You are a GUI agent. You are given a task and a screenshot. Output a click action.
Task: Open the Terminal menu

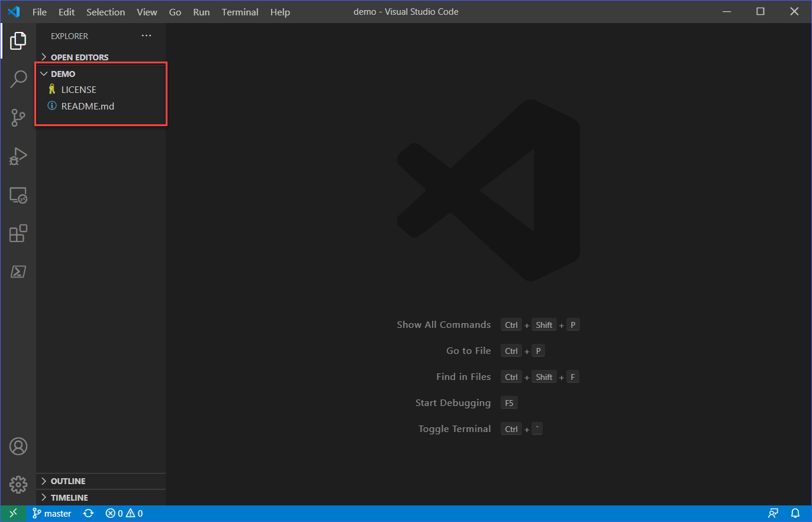point(240,12)
